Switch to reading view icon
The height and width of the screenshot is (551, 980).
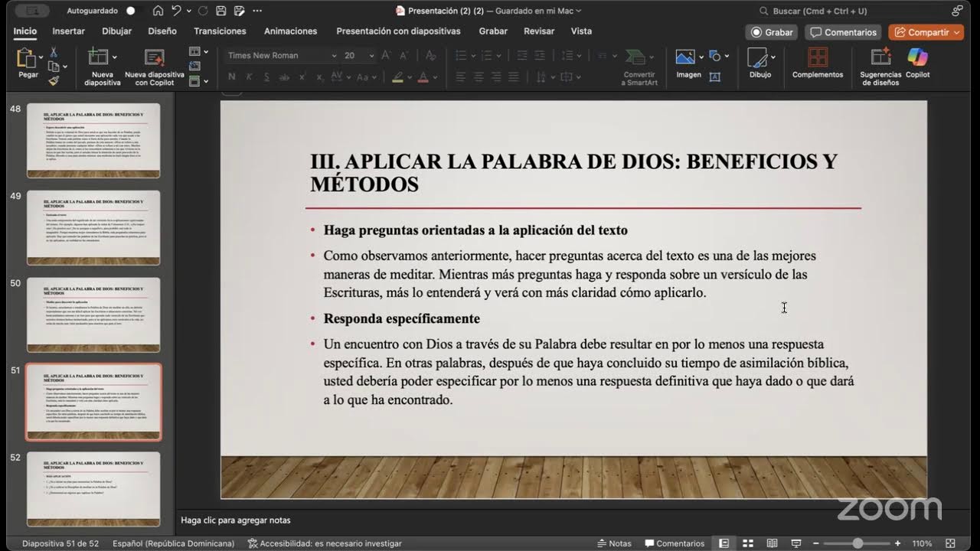point(773,543)
